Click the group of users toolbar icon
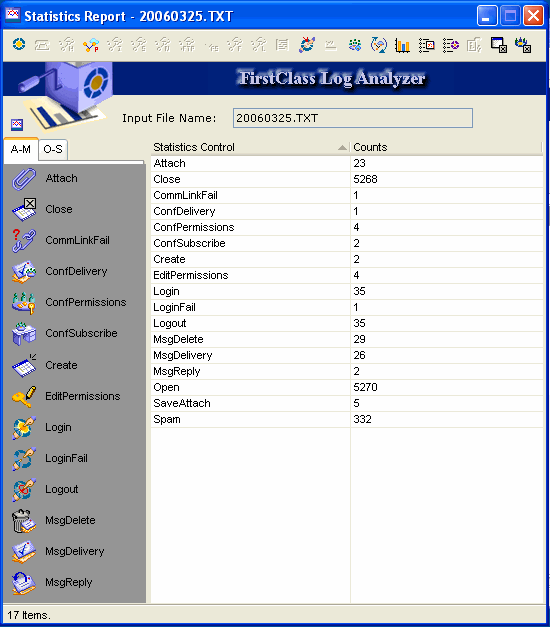The image size is (550, 627). click(354, 45)
